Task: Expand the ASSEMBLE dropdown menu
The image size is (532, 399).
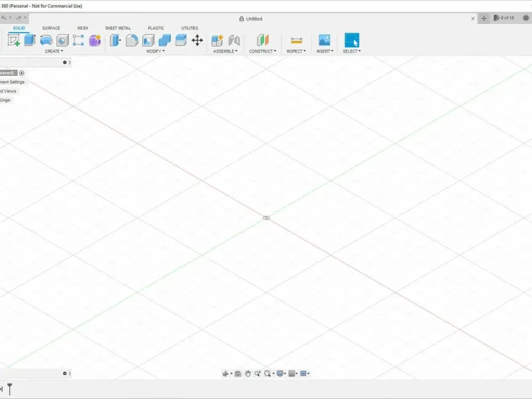Action: pyautogui.click(x=225, y=51)
